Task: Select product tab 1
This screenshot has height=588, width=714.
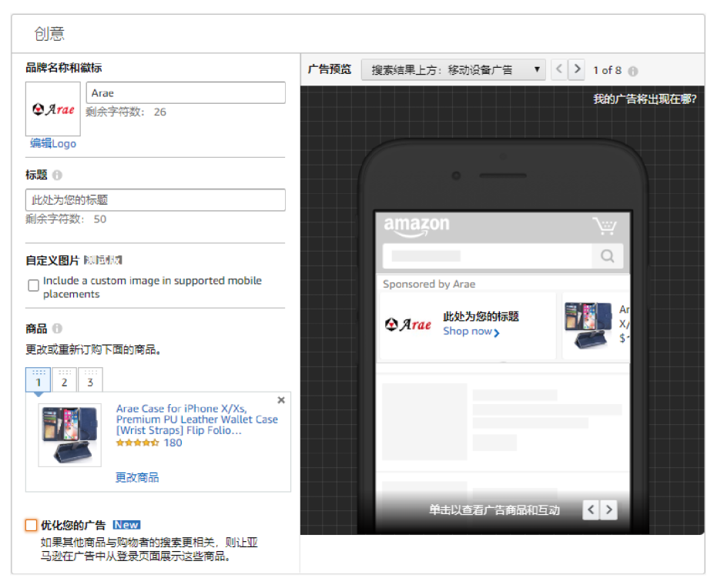Action: [x=39, y=379]
